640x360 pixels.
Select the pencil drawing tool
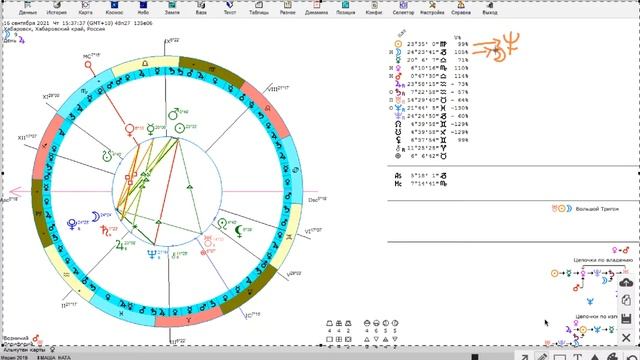click(x=542, y=356)
